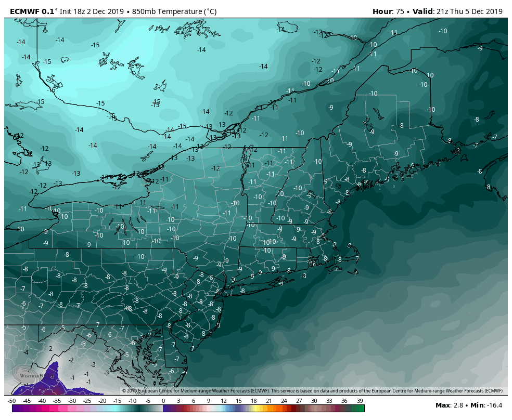Click the 850mb Temperature (°C) label
512x420 pixels.
pos(174,11)
